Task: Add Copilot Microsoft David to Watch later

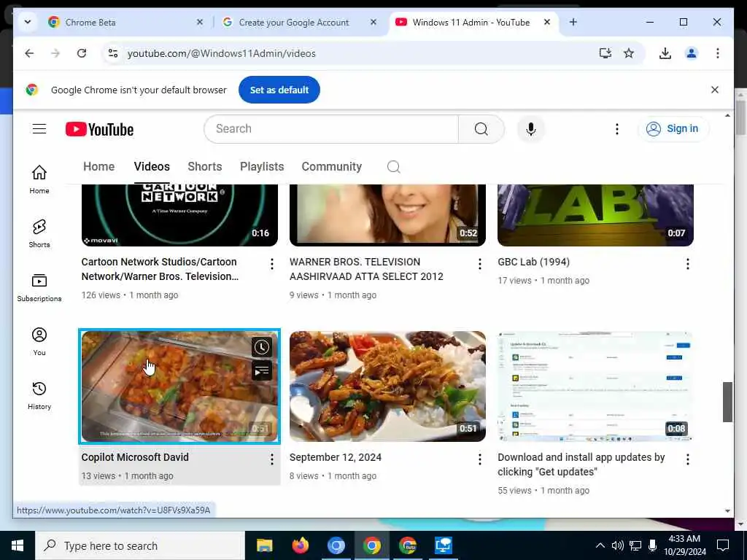Action: pos(262,347)
